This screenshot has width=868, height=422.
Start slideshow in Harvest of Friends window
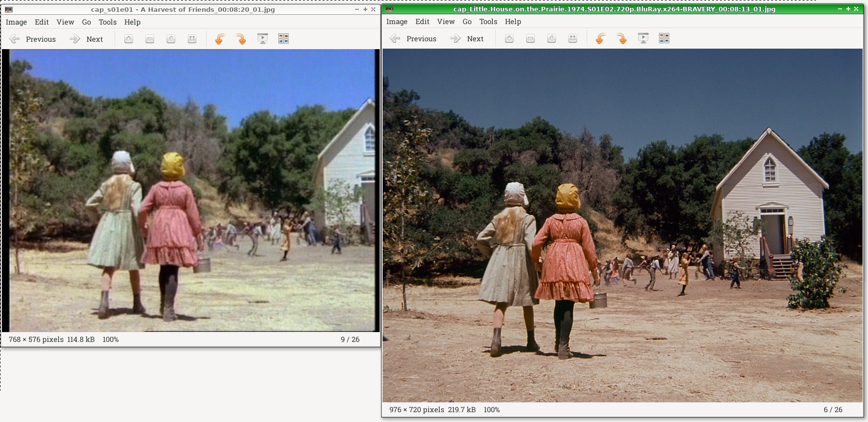coord(263,39)
